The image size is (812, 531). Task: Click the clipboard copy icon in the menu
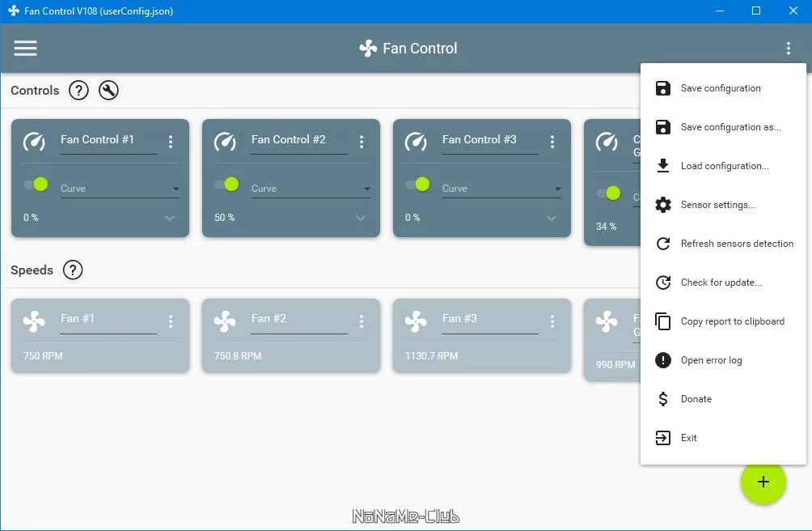(663, 321)
